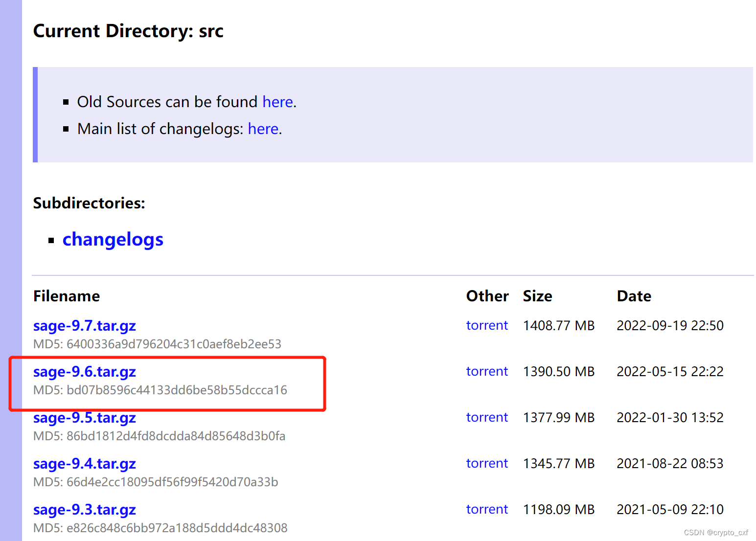Open the Old Sources 'here' link

click(x=277, y=102)
